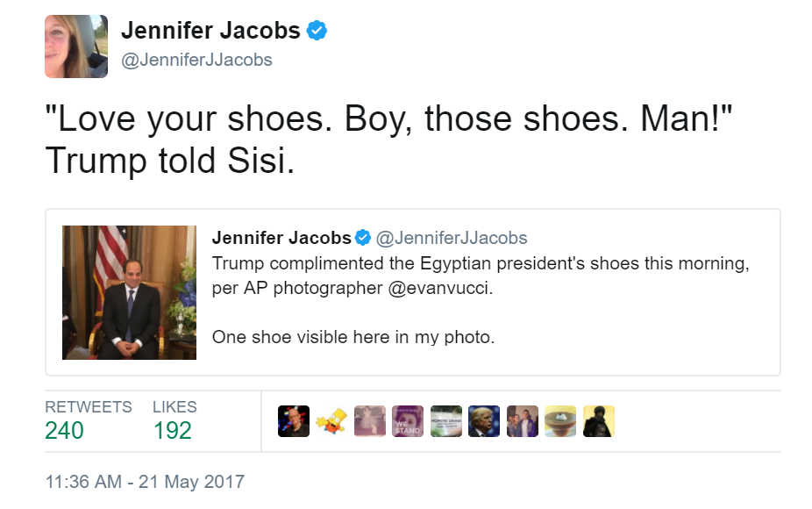Screen dimensions: 812x509
Task: Click the verified badge in the quoted tweet
Action: click(362, 238)
